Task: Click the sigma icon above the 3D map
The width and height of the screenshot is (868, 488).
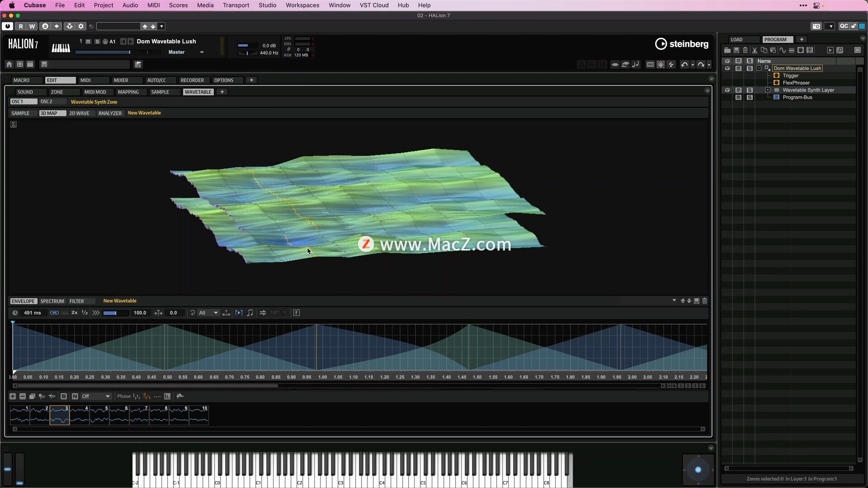Action: (x=14, y=124)
